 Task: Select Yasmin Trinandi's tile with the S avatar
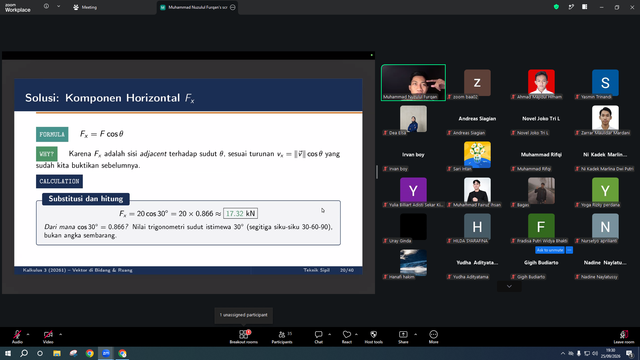[x=605, y=82]
